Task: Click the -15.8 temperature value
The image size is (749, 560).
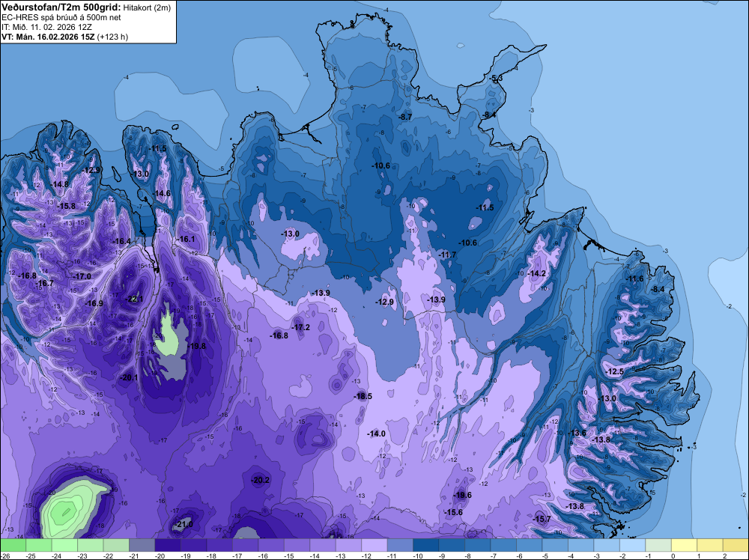Action: coord(67,206)
